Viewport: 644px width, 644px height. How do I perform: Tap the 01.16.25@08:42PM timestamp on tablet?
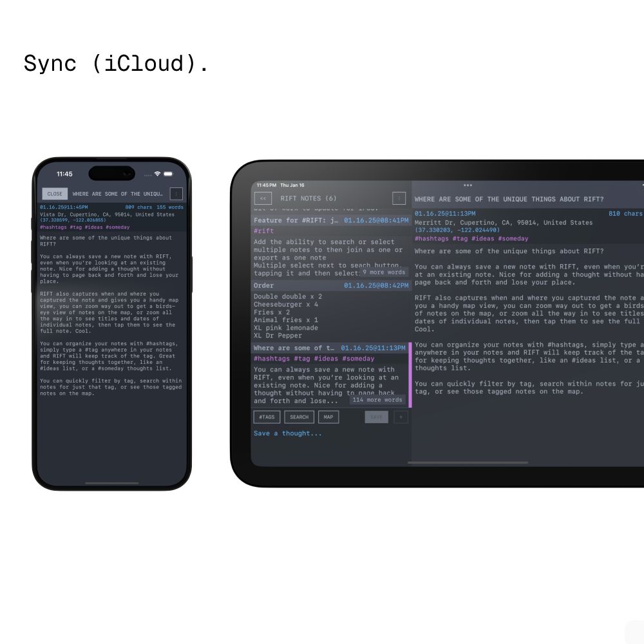tap(376, 285)
